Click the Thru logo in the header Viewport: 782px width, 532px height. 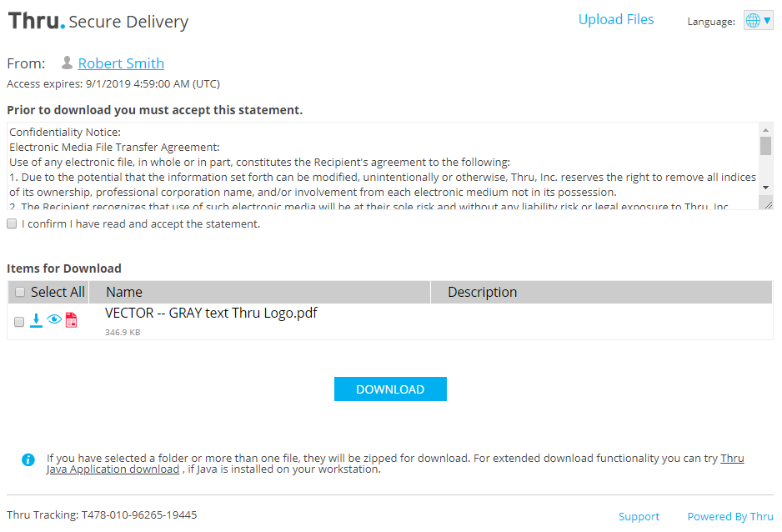tap(36, 21)
